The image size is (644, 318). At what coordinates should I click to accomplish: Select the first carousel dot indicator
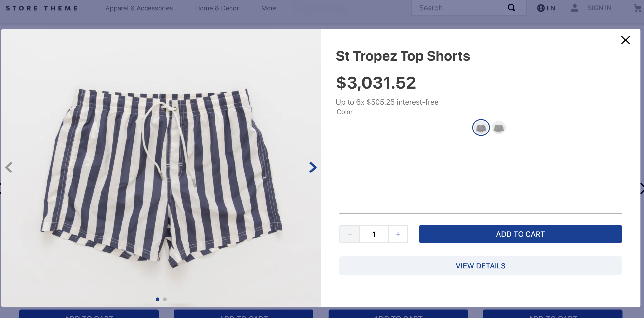tap(157, 299)
